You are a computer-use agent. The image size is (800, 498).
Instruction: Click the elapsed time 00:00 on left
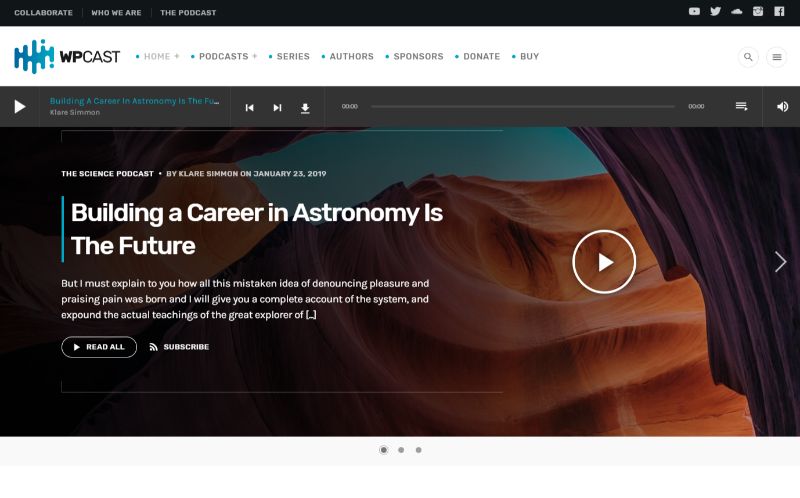pyautogui.click(x=349, y=107)
